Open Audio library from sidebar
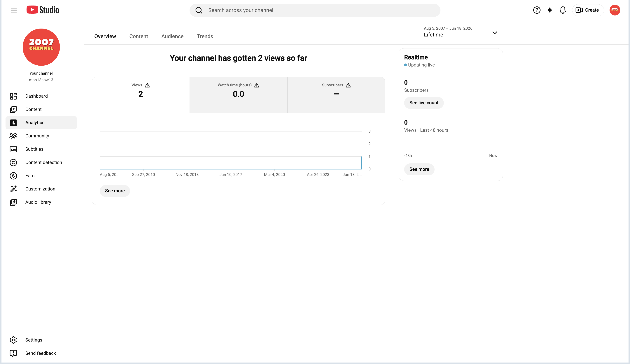Viewport: 630px width, 364px height. (41, 202)
